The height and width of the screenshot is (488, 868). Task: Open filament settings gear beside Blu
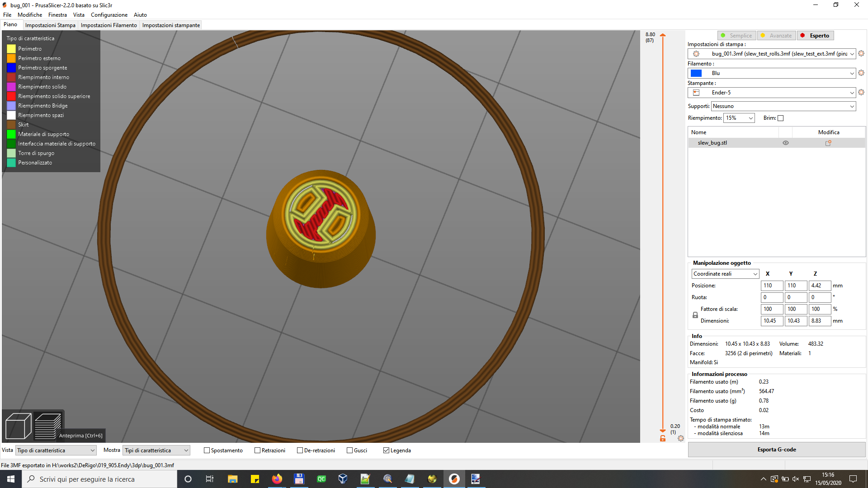[861, 73]
